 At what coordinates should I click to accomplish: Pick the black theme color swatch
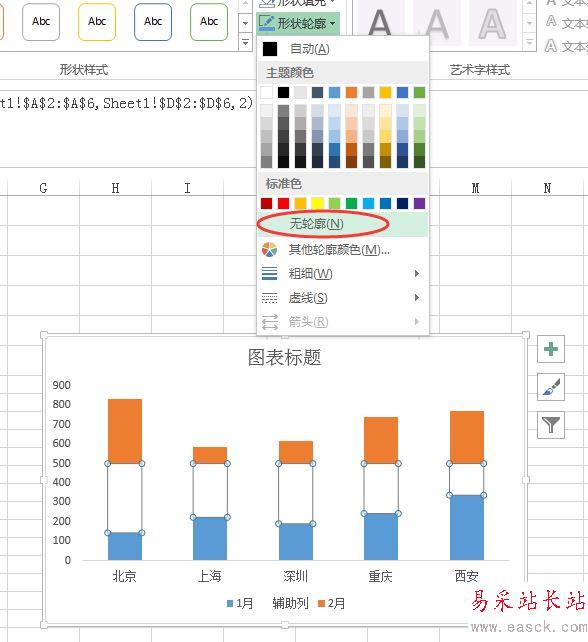[283, 93]
